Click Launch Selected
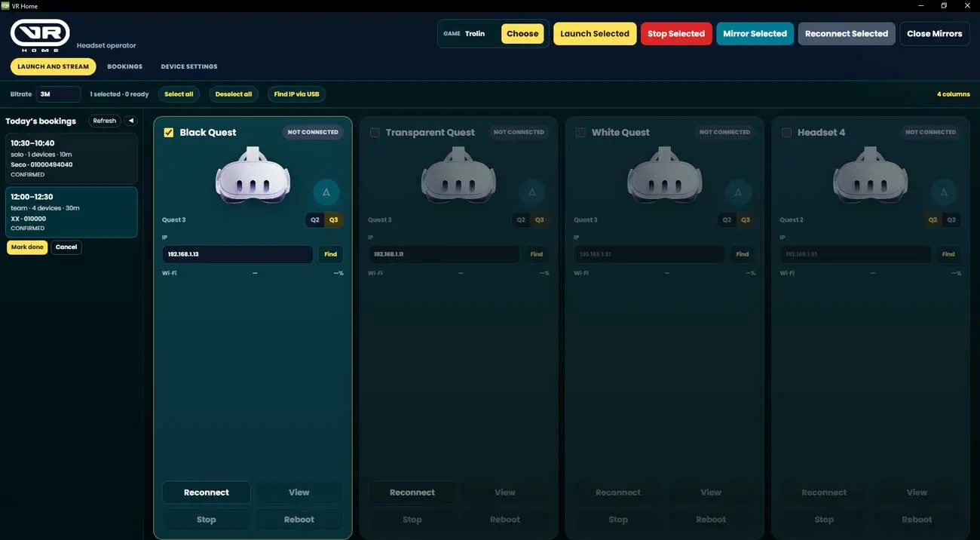 tap(595, 33)
